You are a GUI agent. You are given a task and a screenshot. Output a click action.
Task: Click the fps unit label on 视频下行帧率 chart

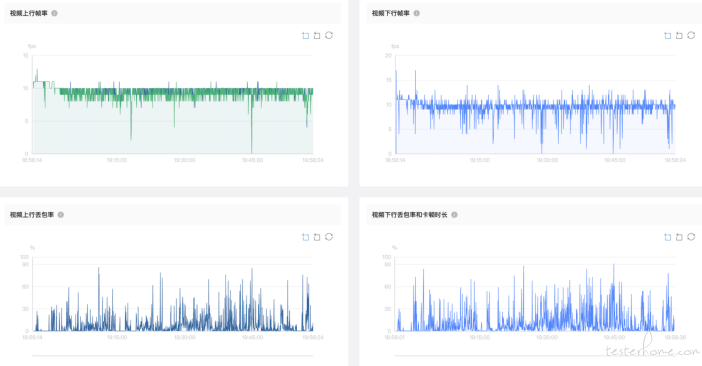[395, 47]
